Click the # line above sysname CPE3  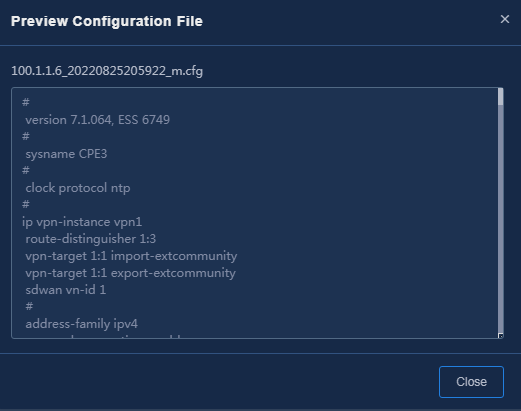26,136
